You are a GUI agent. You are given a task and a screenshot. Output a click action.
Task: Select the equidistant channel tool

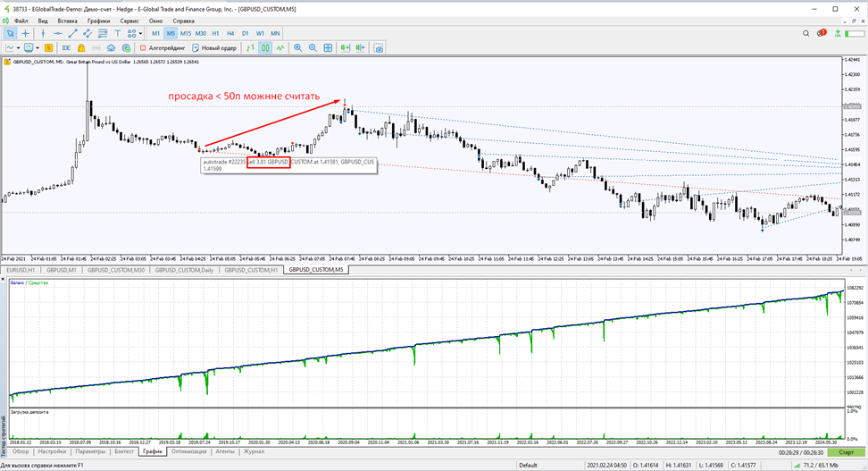click(88, 33)
